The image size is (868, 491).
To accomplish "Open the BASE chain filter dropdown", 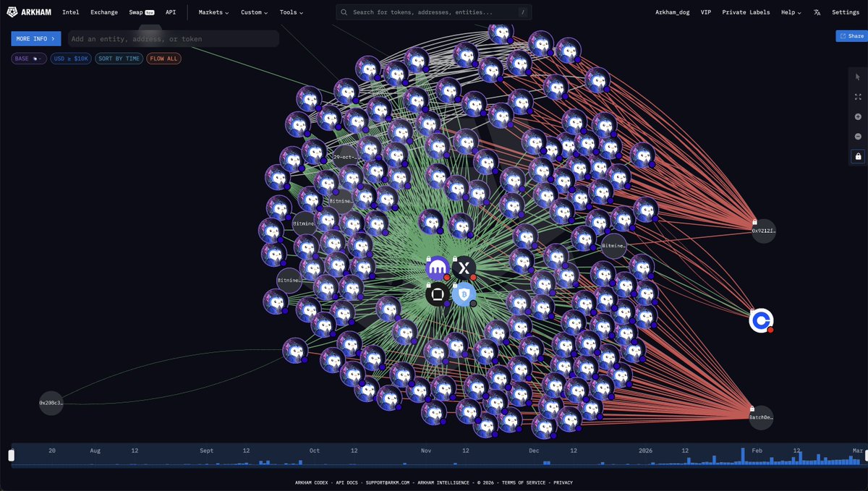I will [x=29, y=59].
